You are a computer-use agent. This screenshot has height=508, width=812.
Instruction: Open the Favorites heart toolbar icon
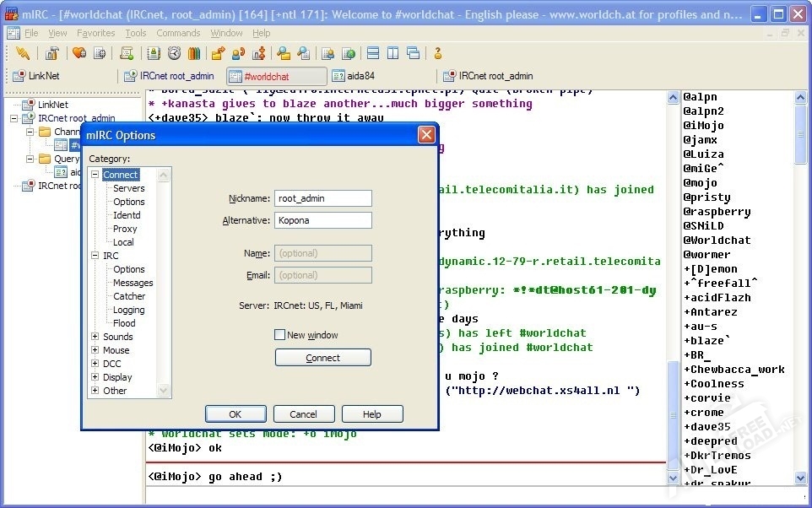point(79,53)
